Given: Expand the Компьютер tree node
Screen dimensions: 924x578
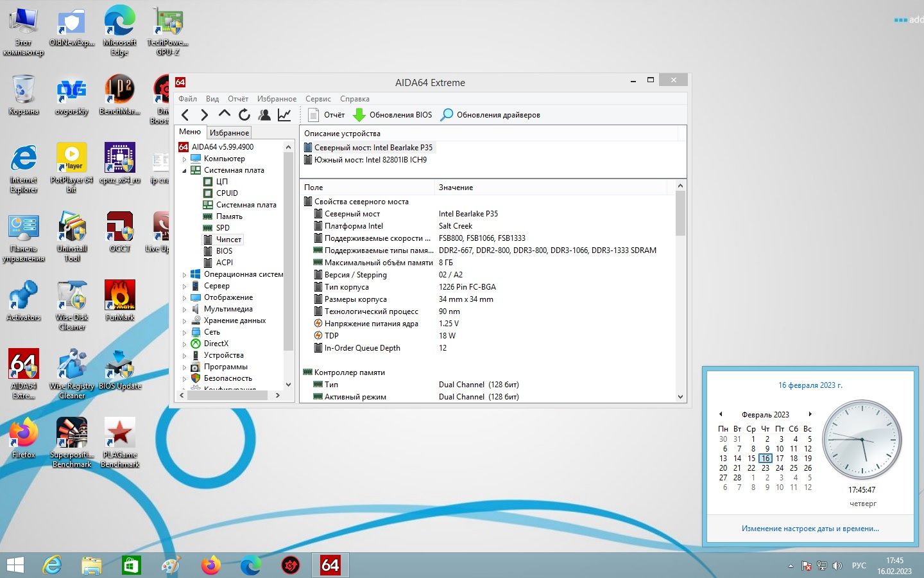Looking at the screenshot, I should pyautogui.click(x=184, y=159).
